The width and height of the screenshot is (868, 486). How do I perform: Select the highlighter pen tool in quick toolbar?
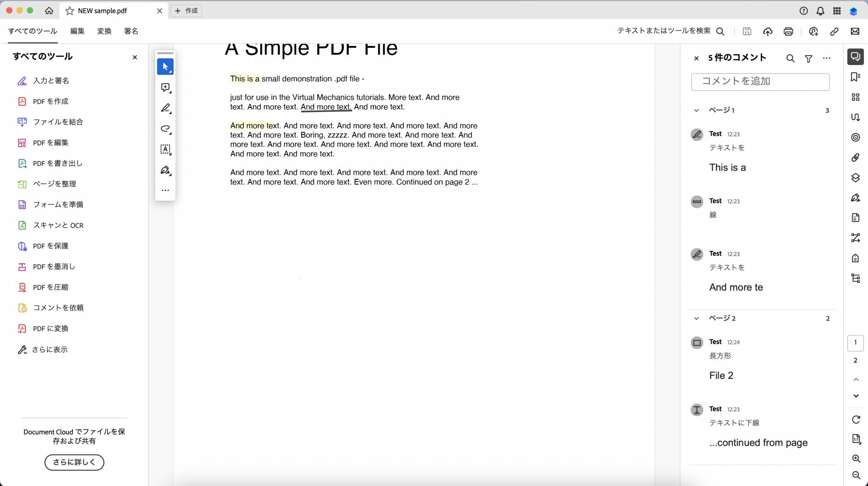pos(165,108)
